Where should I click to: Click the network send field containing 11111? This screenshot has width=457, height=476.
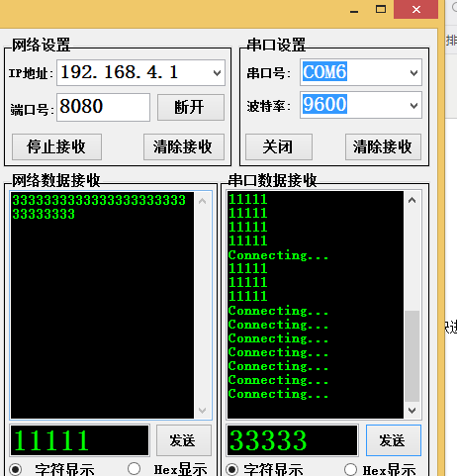[79, 440]
